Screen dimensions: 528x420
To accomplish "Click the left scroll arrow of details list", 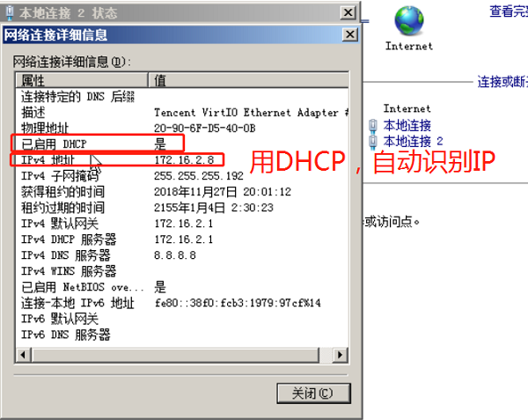I will (x=24, y=355).
